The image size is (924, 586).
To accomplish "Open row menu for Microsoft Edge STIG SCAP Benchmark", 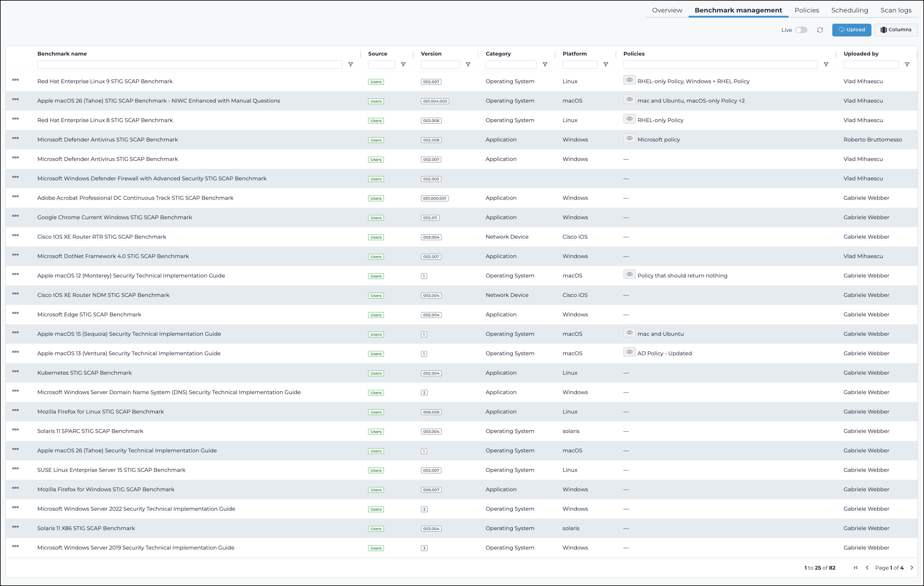I will click(x=15, y=313).
